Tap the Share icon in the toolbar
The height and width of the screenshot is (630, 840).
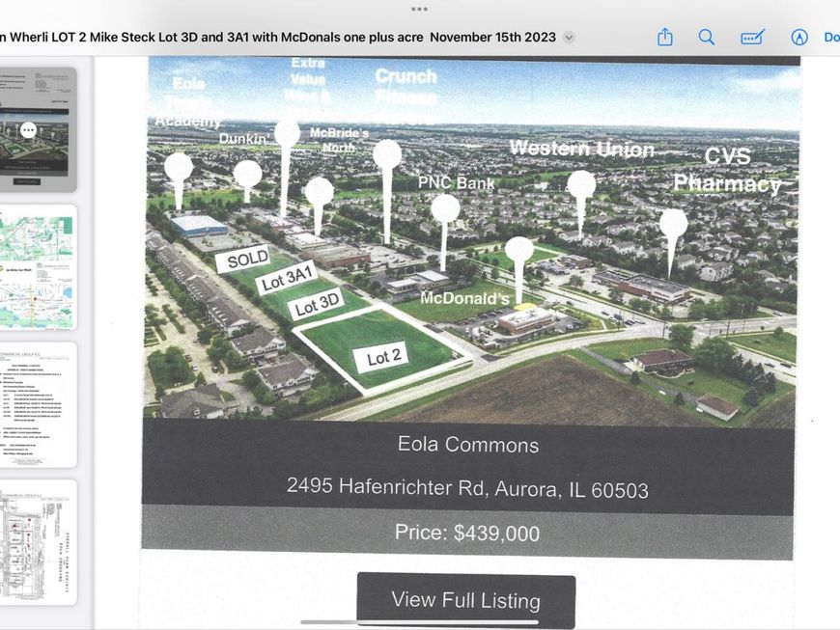tap(664, 37)
